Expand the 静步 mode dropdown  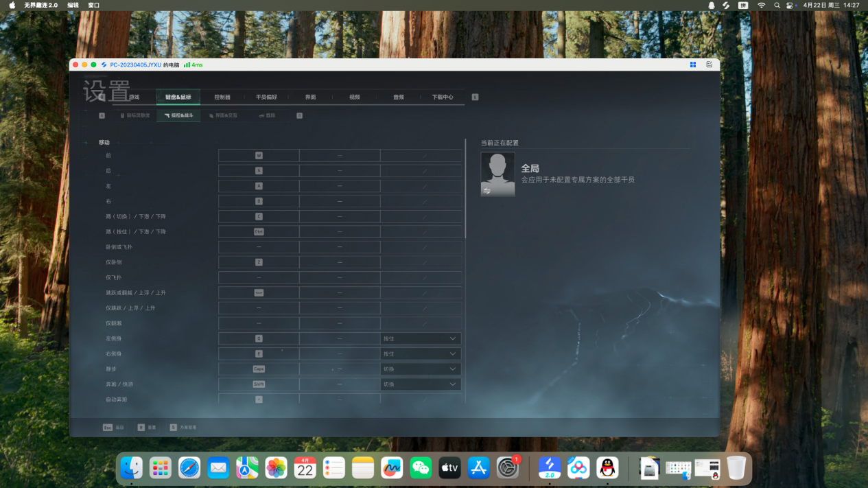tap(421, 369)
